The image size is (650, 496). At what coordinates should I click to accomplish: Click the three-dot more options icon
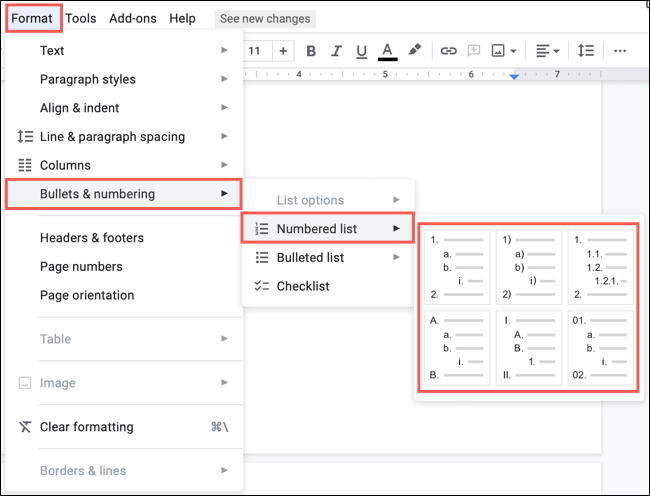[x=620, y=51]
